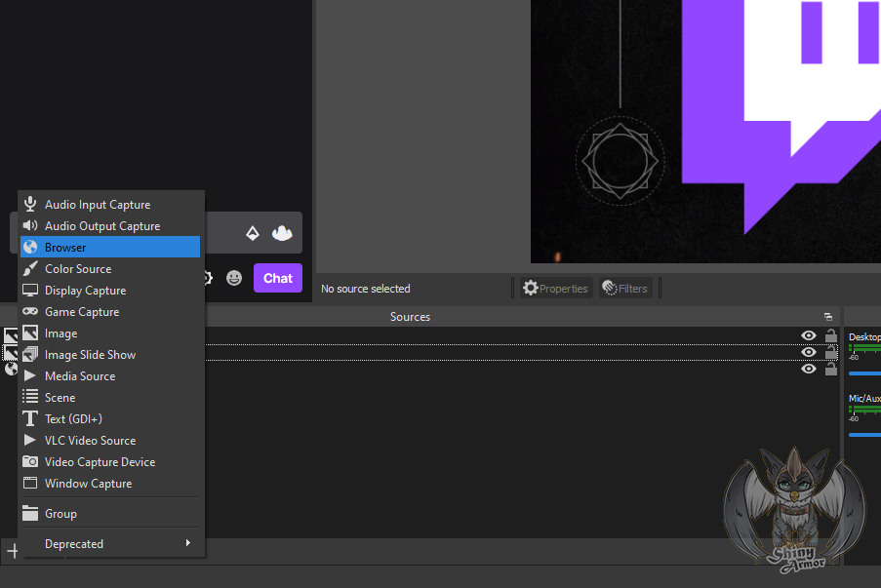Lock the second source in list
The height and width of the screenshot is (588, 881).
831,352
